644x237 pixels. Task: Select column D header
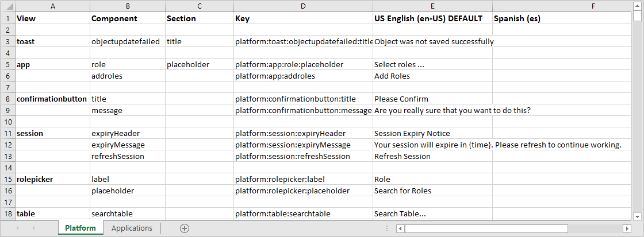[x=303, y=6]
